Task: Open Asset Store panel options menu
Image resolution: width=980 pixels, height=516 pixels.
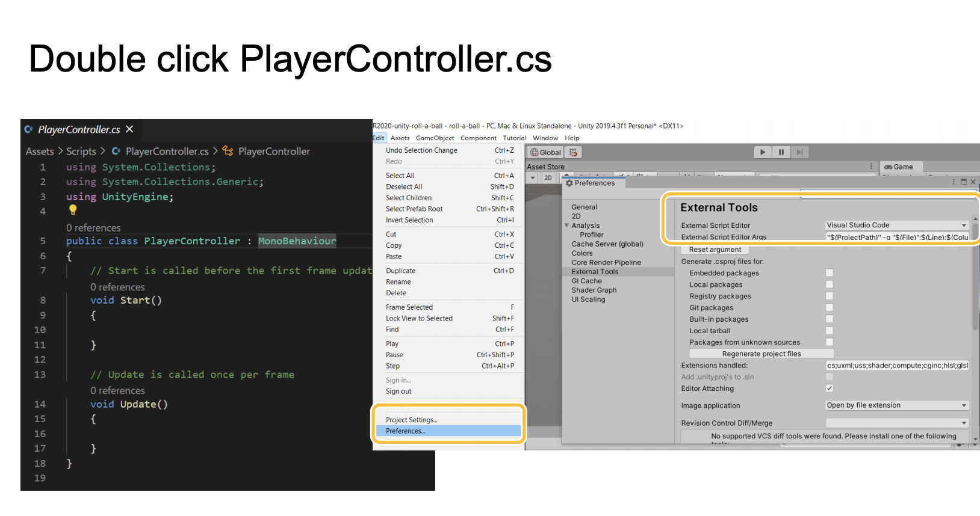Action: point(870,166)
